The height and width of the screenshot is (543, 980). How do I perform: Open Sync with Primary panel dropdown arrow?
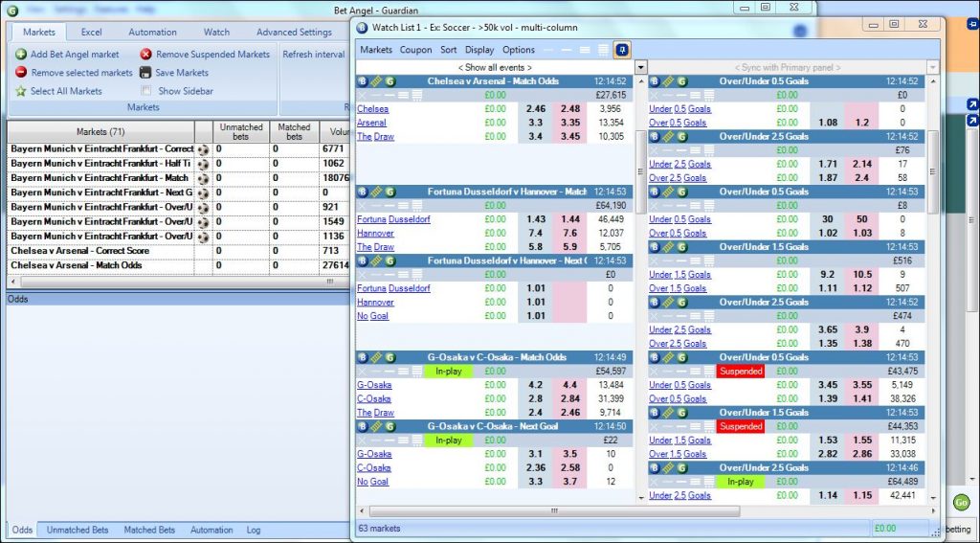(x=934, y=67)
